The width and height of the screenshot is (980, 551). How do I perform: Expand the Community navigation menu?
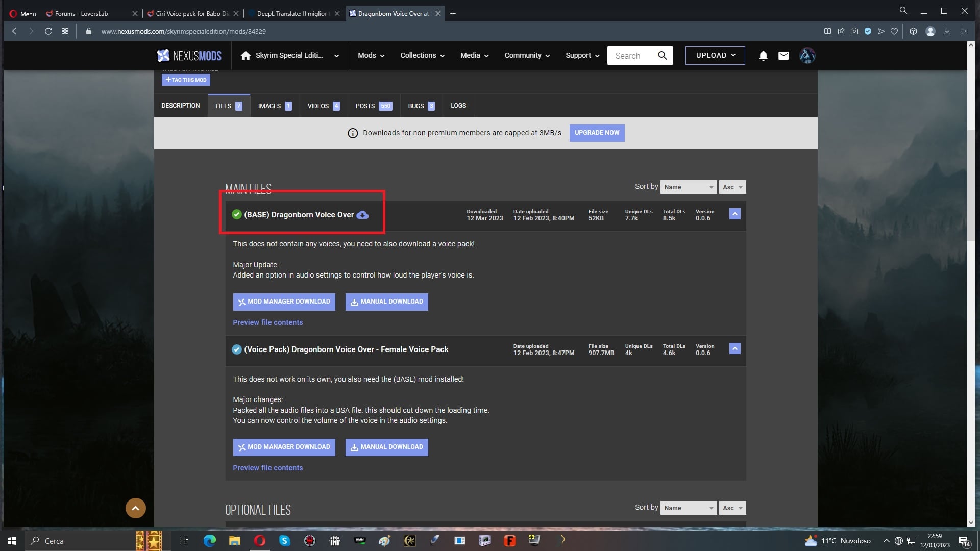tap(527, 56)
